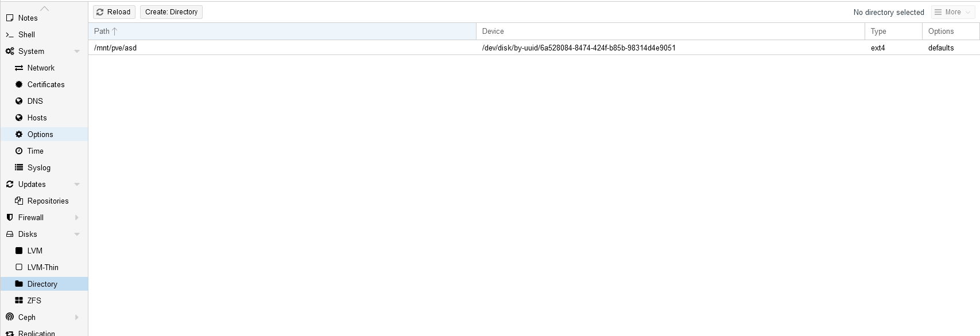
Task: Sort by the Path column header
Action: 282,32
